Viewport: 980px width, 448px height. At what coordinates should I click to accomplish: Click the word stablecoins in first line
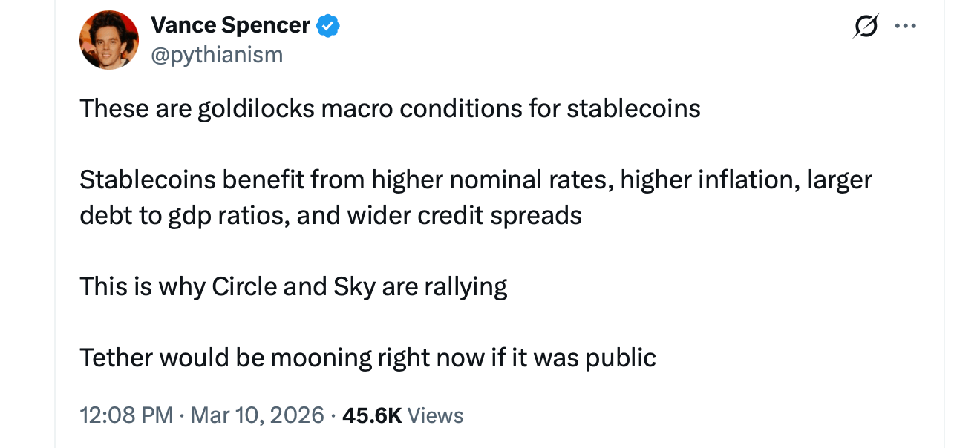(636, 108)
